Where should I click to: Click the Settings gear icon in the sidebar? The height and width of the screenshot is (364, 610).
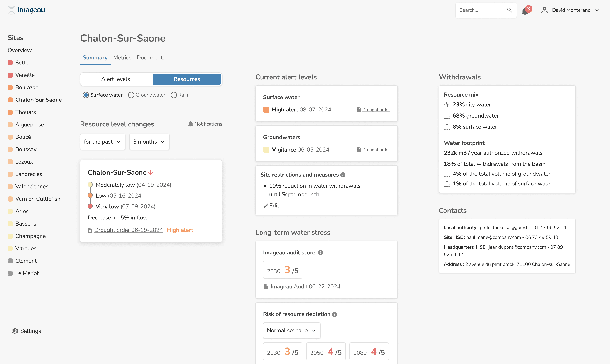coord(15,331)
